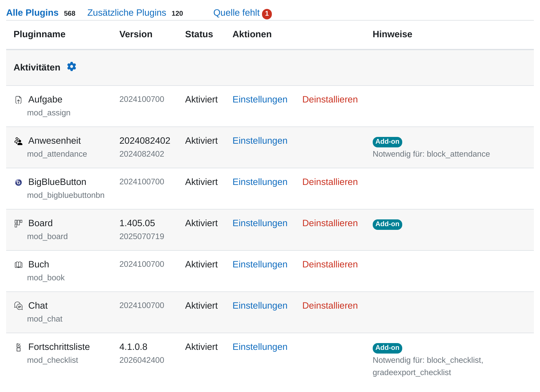Open Einstellungen for Fortschrittsliste
This screenshot has width=540, height=392.
coord(260,347)
